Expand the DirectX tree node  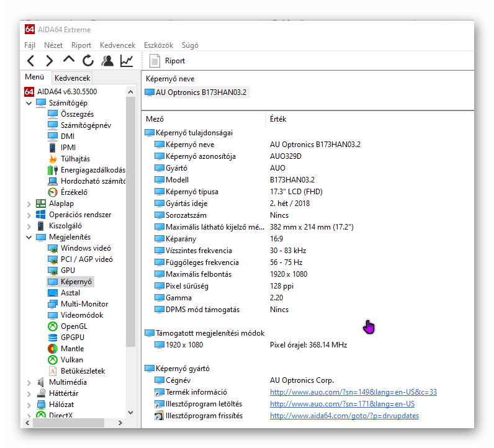pos(29,415)
